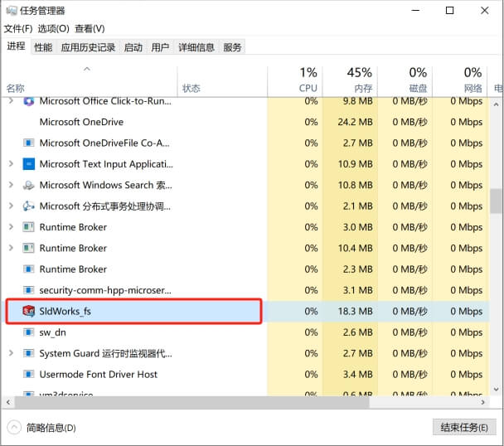Click the Task Manager title bar icon
Viewport: 504px width, 446px height.
(x=12, y=11)
